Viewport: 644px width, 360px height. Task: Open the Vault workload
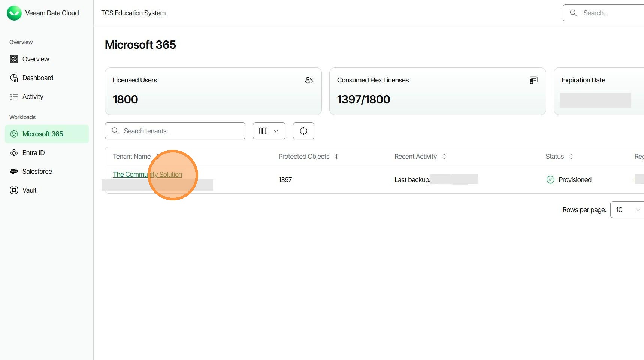tap(47, 190)
